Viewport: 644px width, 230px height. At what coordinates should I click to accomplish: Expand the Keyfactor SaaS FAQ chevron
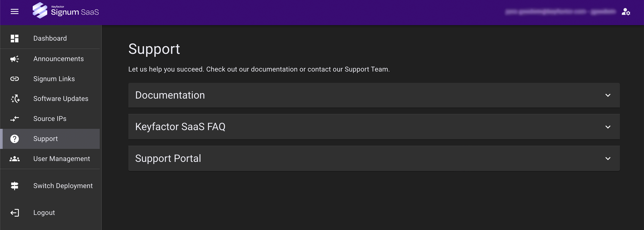tap(608, 127)
